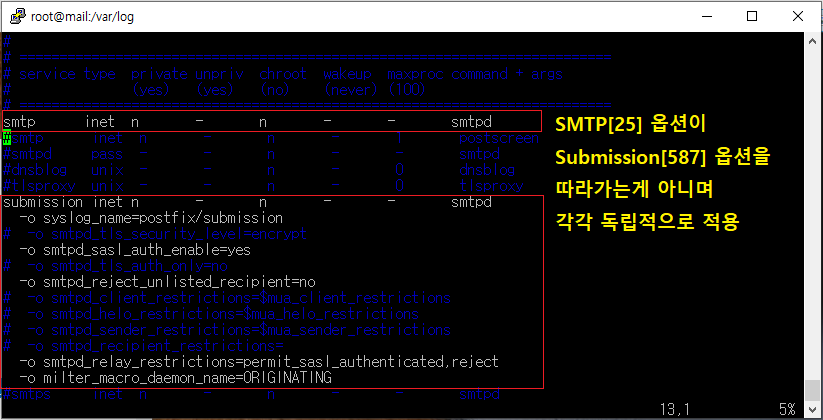Click 'command + args' in the header comment
The image size is (823, 420).
click(x=507, y=74)
